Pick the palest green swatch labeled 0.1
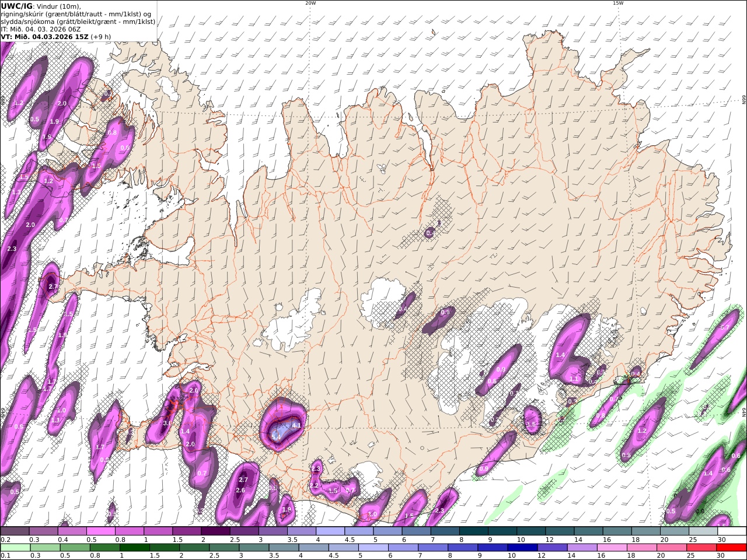Viewport: 747px width, 560px height. tap(15, 547)
